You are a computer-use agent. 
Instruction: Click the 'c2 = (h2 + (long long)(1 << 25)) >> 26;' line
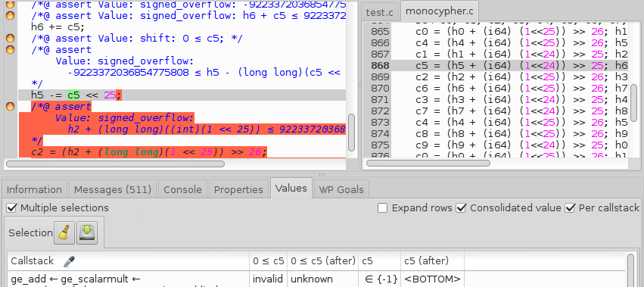point(149,152)
